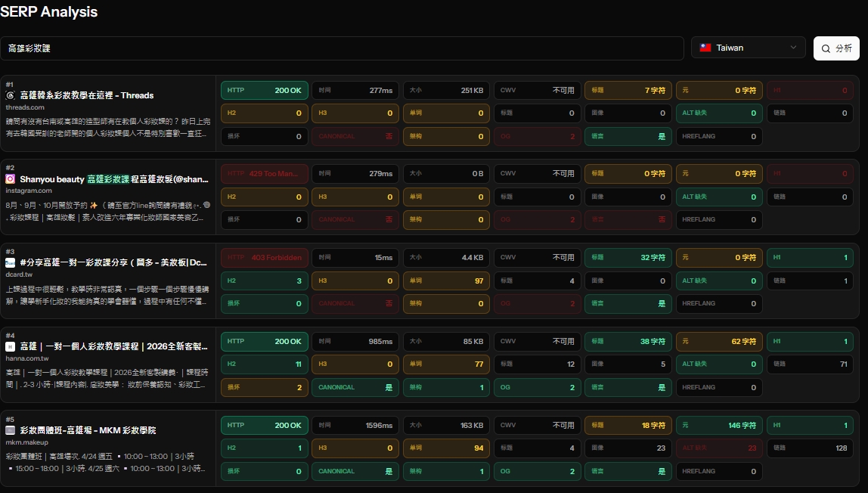This screenshot has width=868, height=493.
Task: Click the 279ms response time cell
Action: [355, 174]
